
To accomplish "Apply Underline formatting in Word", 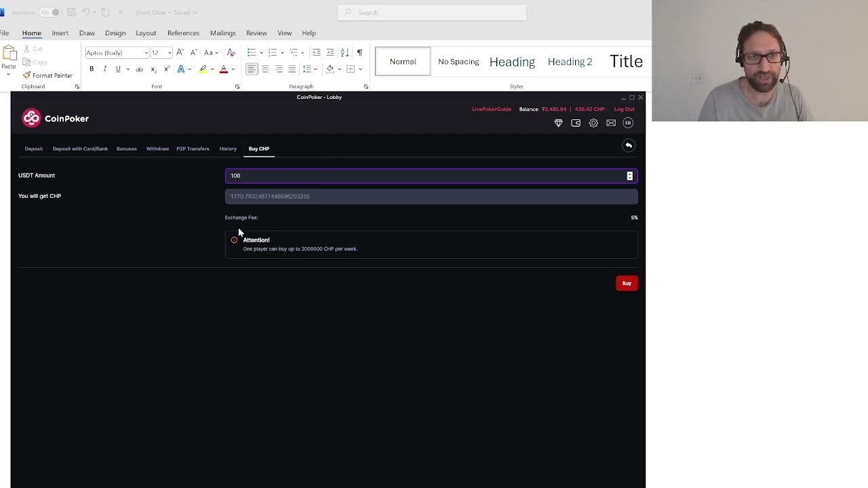I will pos(117,69).
